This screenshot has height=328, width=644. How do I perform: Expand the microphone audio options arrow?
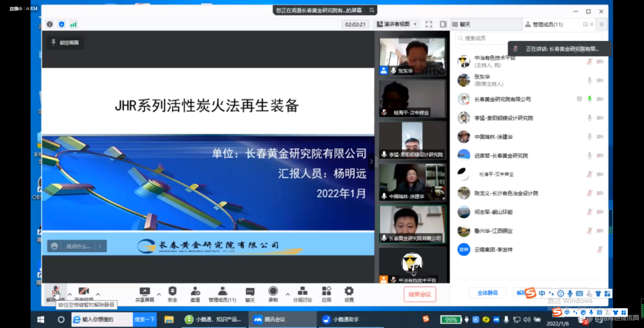[x=70, y=293]
